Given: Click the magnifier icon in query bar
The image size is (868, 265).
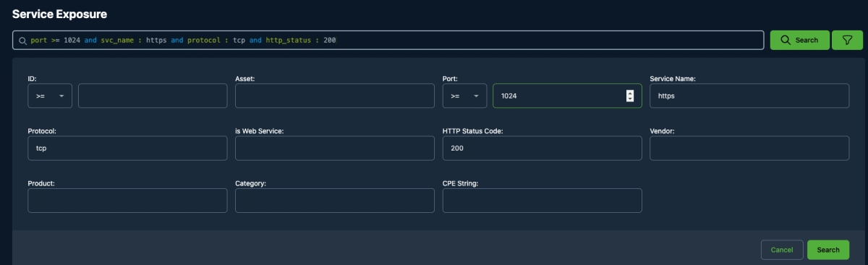Looking at the screenshot, I should coord(23,41).
